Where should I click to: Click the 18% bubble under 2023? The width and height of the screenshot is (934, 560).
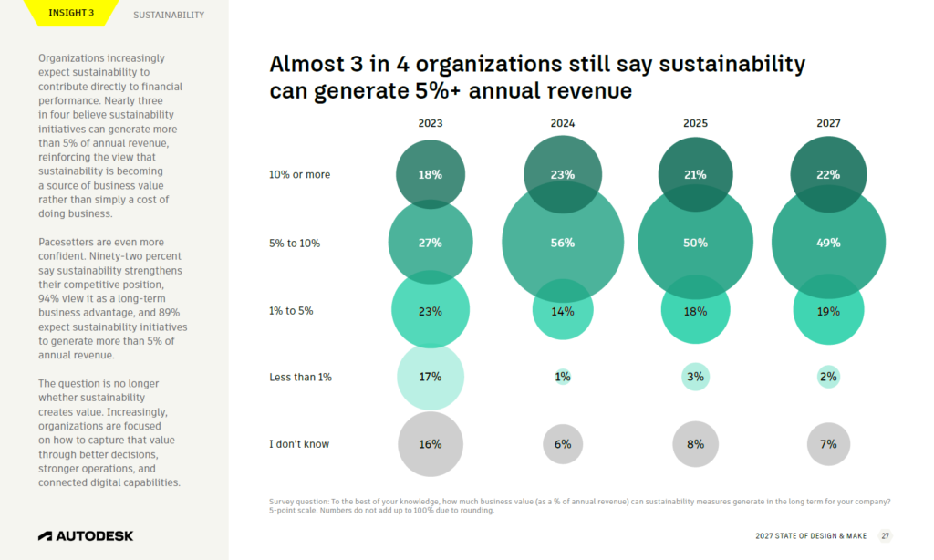[431, 174]
